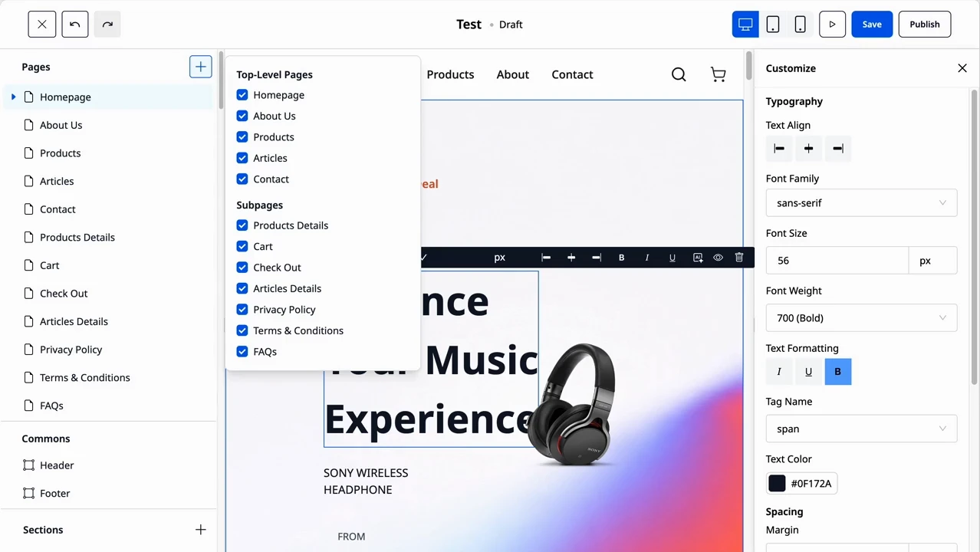Uncheck the Privacy Policy subpage checkbox
This screenshot has width=980, height=552.
coord(242,310)
